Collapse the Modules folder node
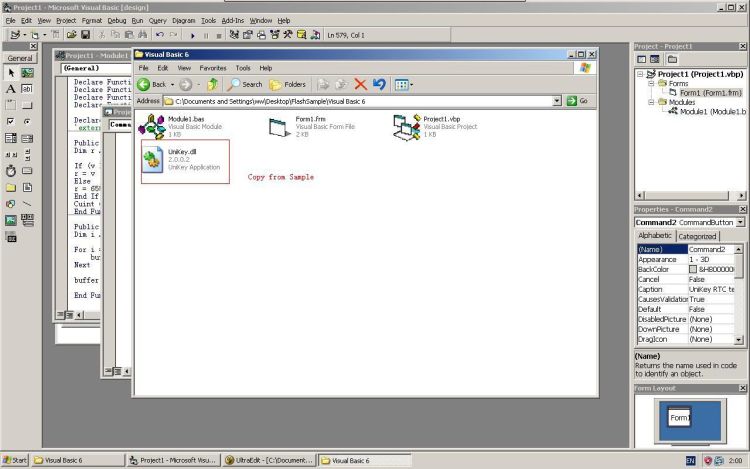 (x=651, y=102)
